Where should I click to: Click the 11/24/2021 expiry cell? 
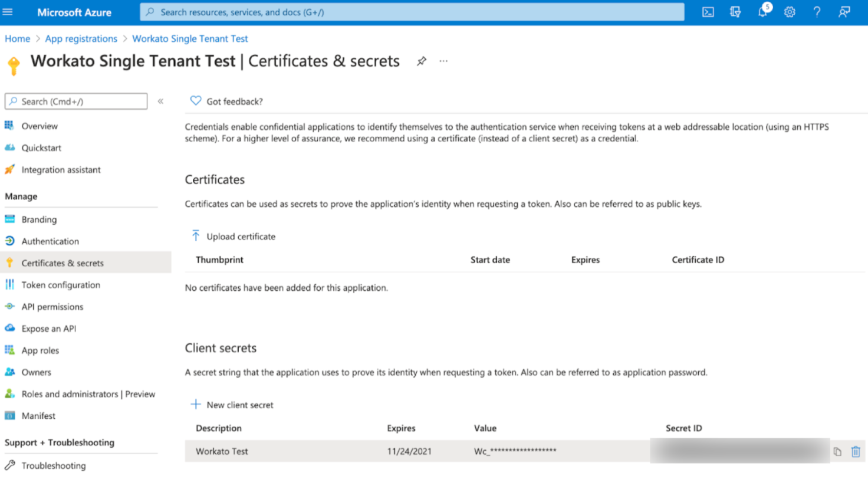coord(409,451)
